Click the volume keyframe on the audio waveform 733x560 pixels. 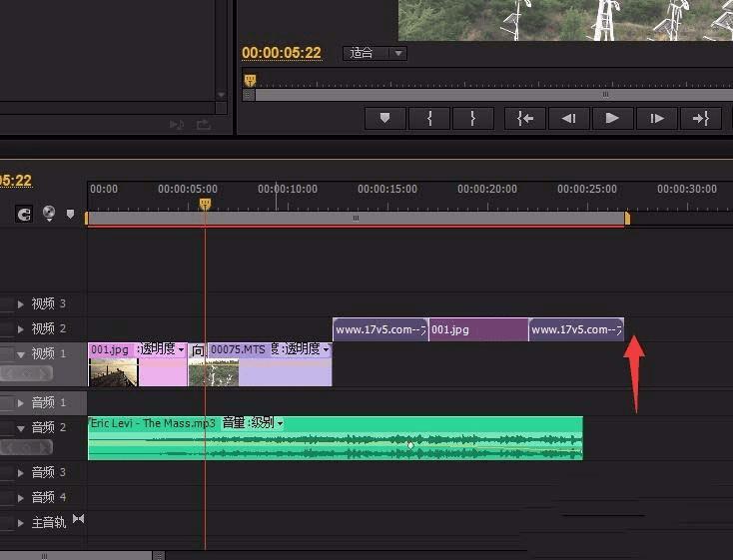click(x=410, y=445)
